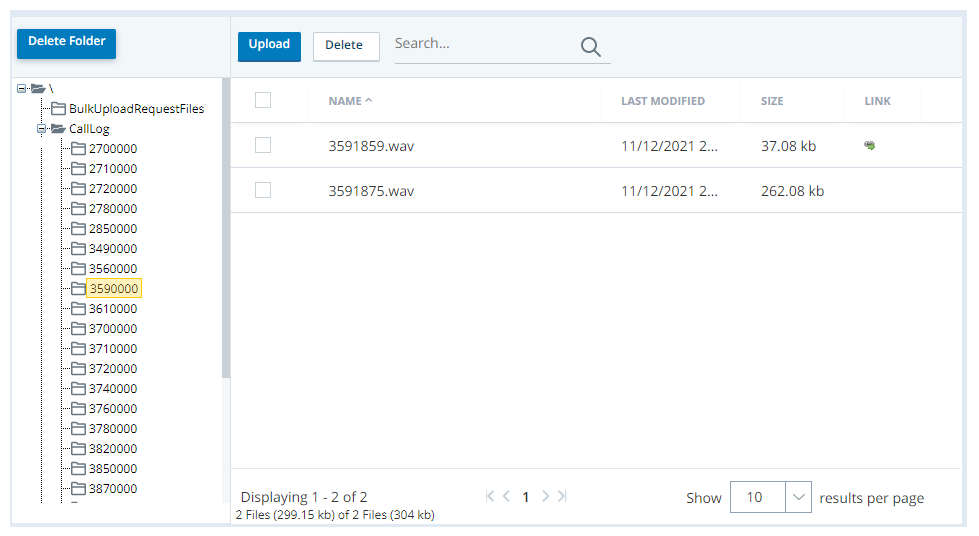The image size is (979, 536).
Task: Select the 3870000 folder label
Action: 113,488
